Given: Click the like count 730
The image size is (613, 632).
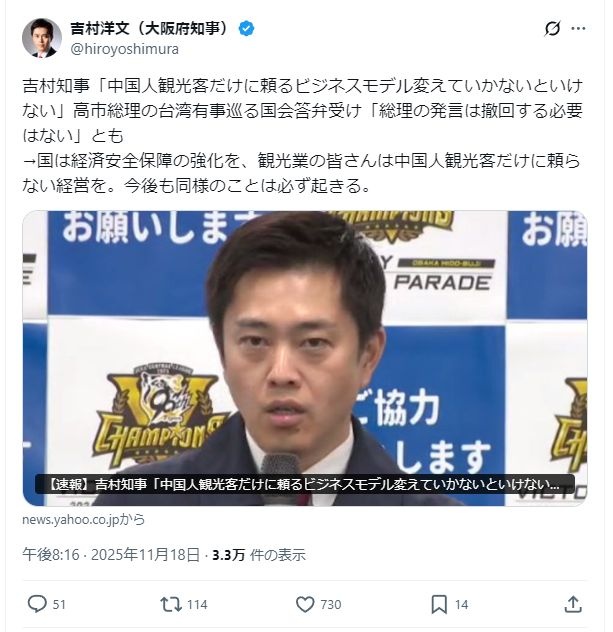Looking at the screenshot, I should click(331, 605).
